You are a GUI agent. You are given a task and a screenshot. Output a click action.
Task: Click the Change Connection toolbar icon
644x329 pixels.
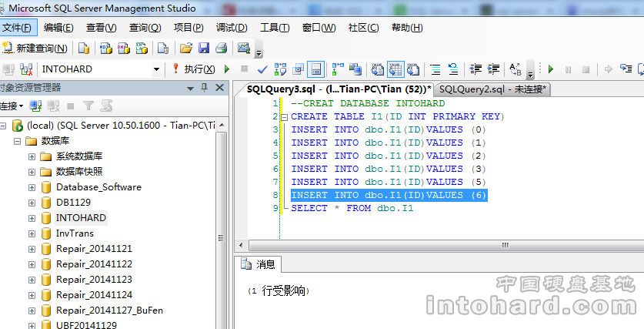coord(26,69)
